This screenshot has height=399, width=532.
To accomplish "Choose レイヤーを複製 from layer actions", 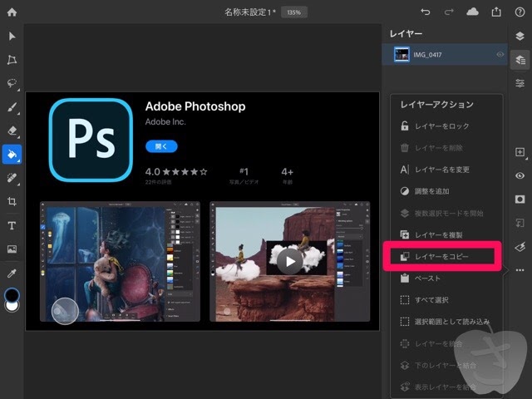I will point(446,234).
